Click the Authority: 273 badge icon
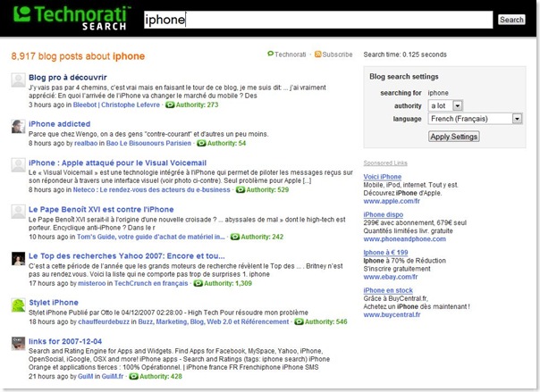The width and height of the screenshot is (540, 392). pos(170,104)
